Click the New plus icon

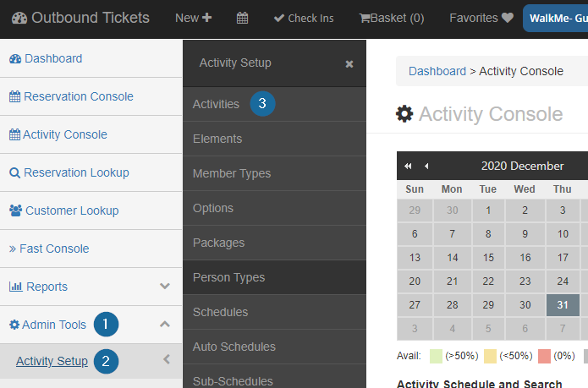206,18
